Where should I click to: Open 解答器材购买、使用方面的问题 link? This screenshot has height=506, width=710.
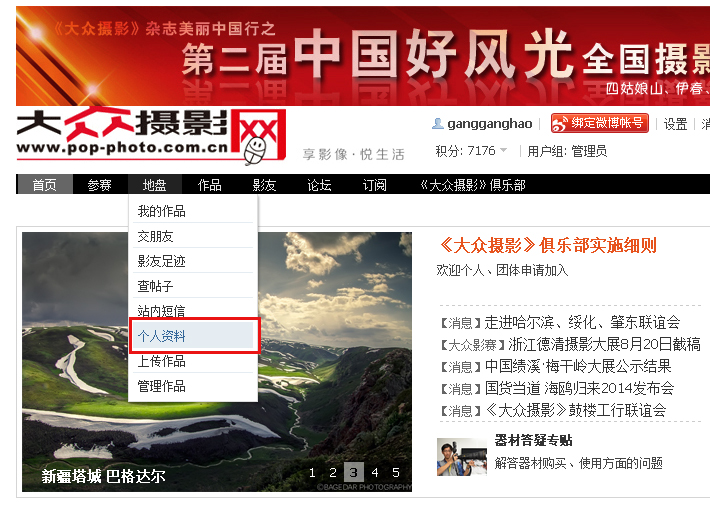tap(579, 463)
